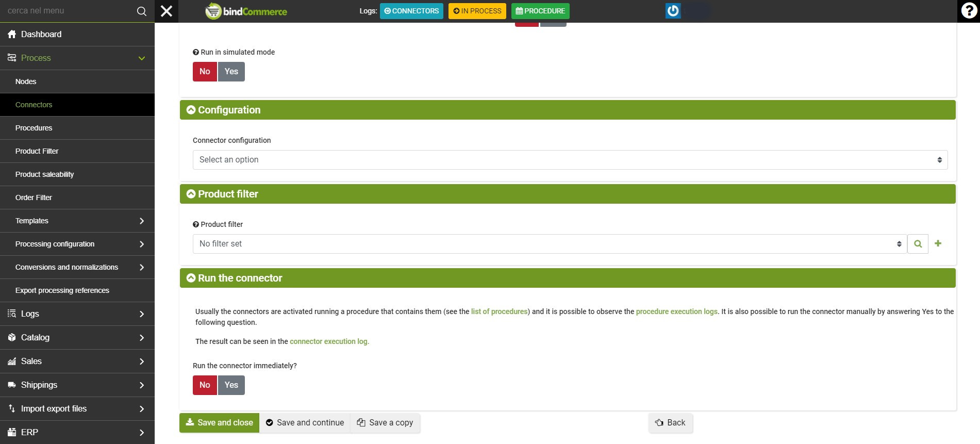Collapse Run the connector section chevron icon

tap(191, 278)
